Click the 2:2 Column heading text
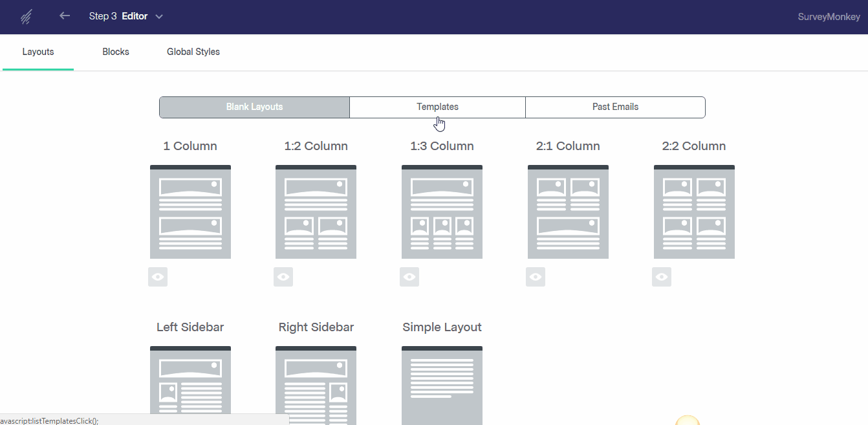The height and width of the screenshot is (425, 868). 694,146
